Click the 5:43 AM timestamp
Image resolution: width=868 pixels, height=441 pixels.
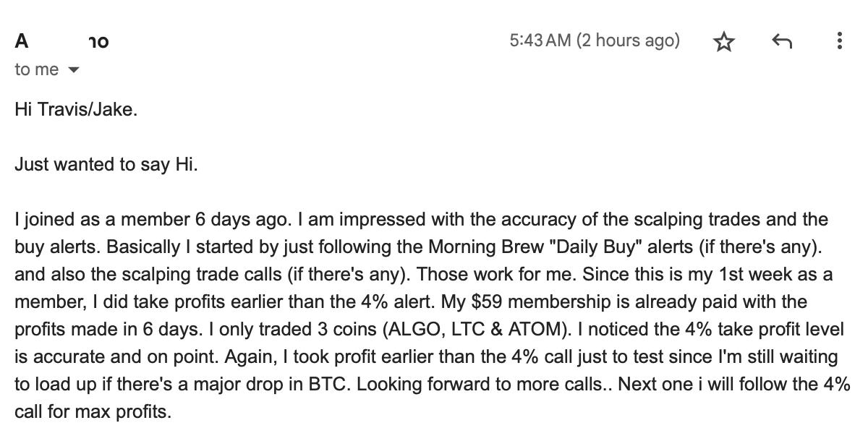[540, 40]
